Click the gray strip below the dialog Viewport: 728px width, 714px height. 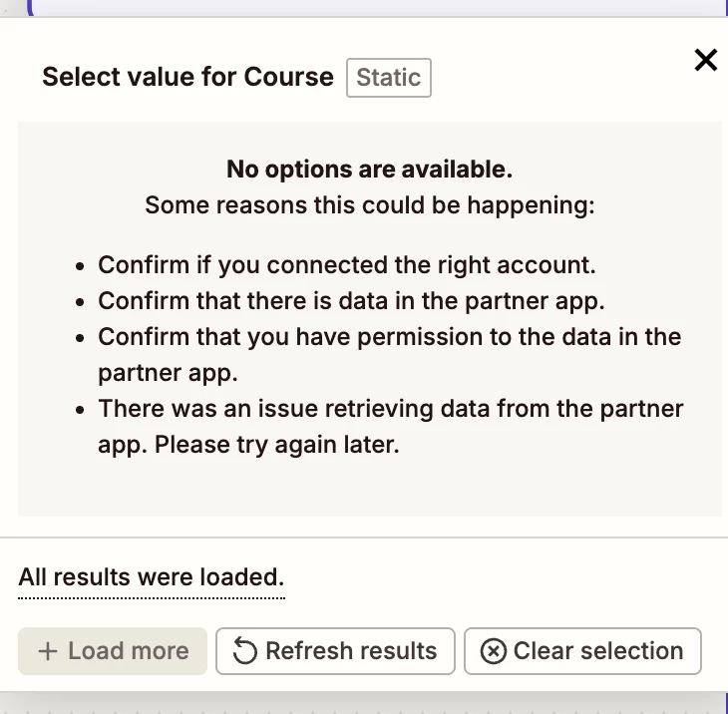tap(364, 702)
